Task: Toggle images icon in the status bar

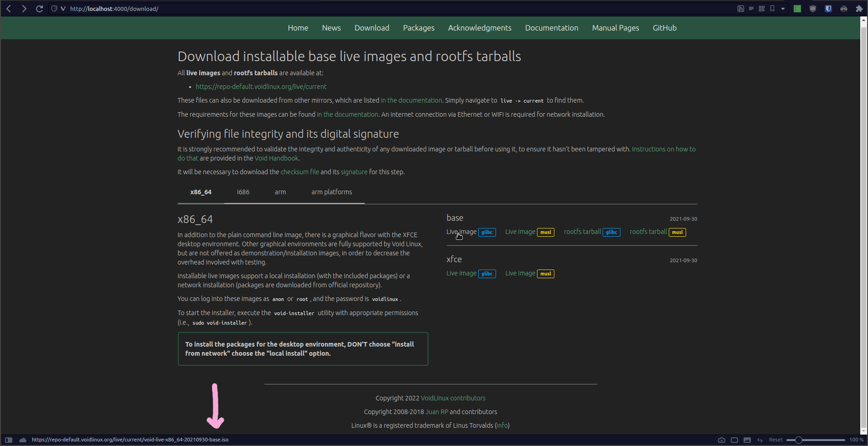Action: tap(747, 440)
